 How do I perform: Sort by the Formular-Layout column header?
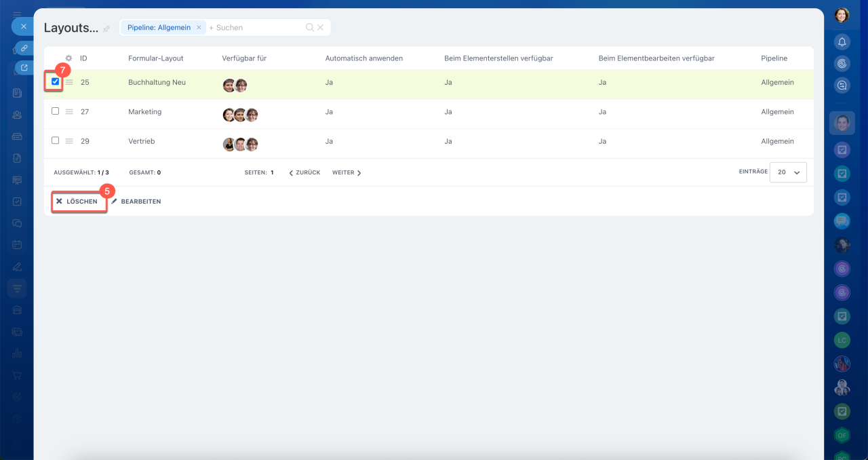[156, 58]
